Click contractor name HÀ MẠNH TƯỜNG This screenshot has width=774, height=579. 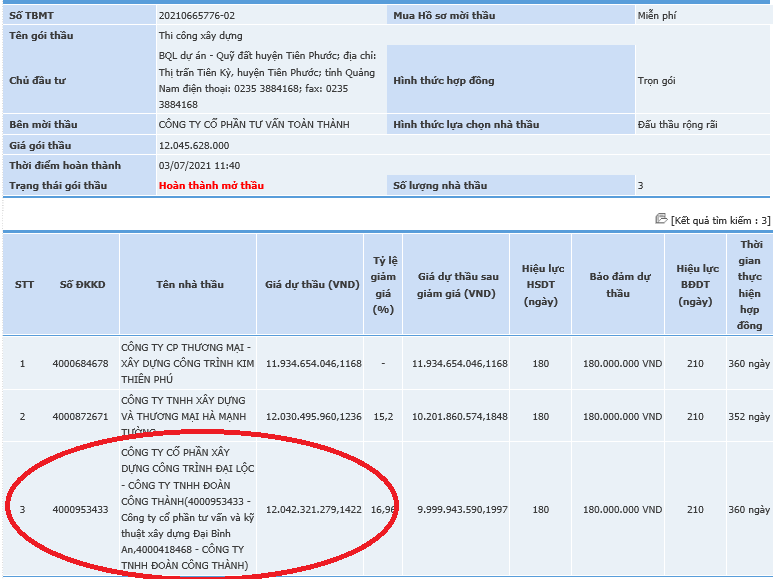point(184,416)
